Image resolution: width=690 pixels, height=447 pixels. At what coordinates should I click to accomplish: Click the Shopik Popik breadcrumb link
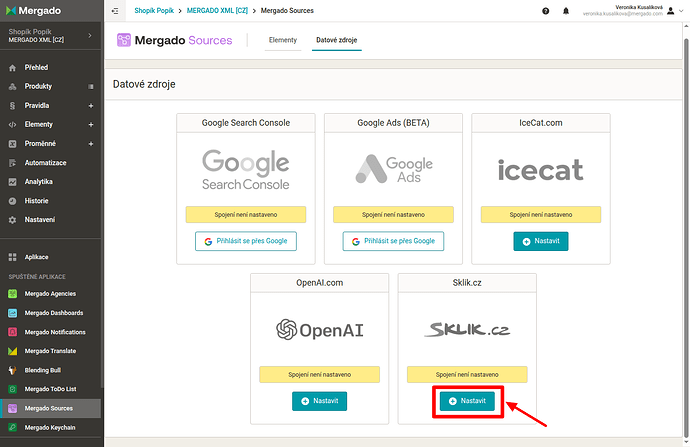pos(154,11)
